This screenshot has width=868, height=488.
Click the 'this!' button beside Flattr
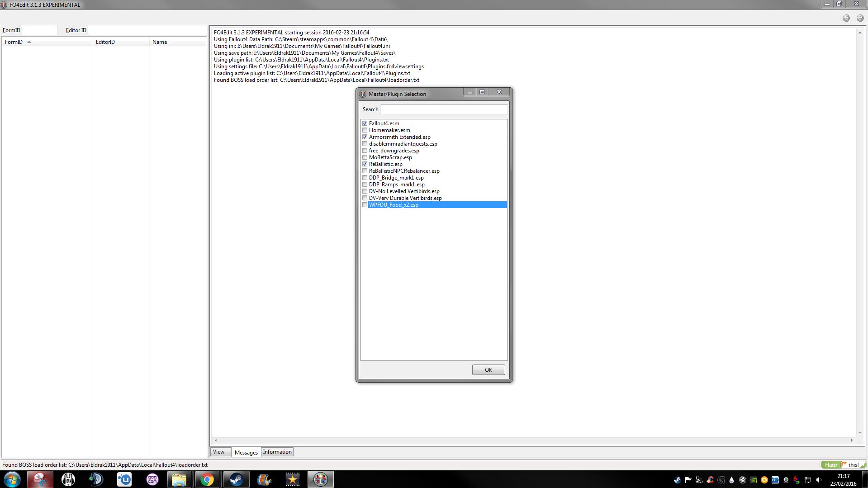(x=853, y=465)
